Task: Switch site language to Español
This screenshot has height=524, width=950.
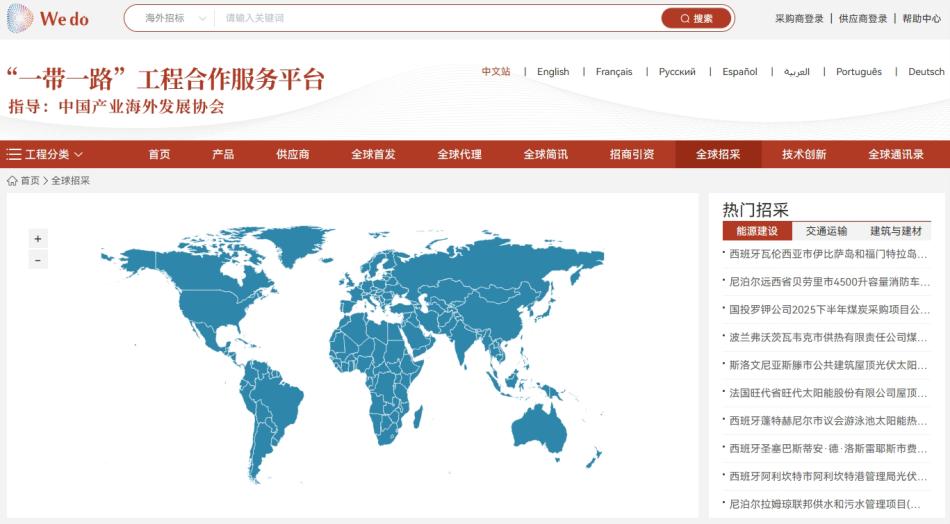Action: [x=740, y=71]
